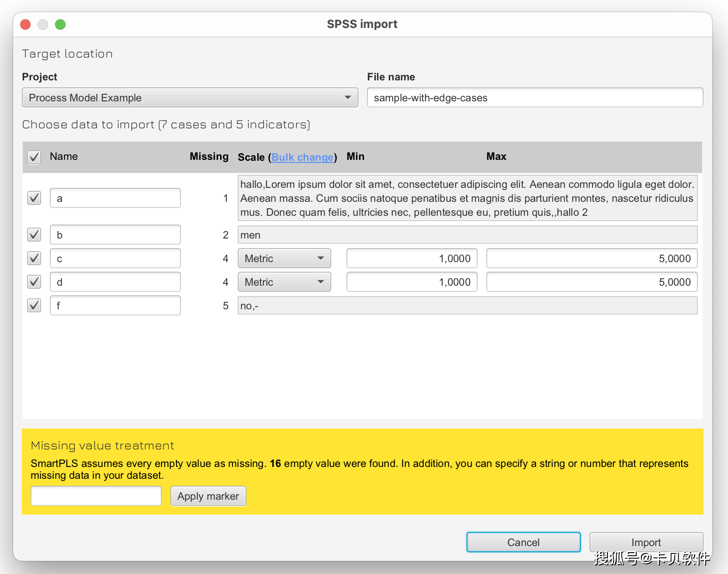The image size is (728, 574).
Task: Toggle the checkbox for indicator f
Action: (34, 305)
